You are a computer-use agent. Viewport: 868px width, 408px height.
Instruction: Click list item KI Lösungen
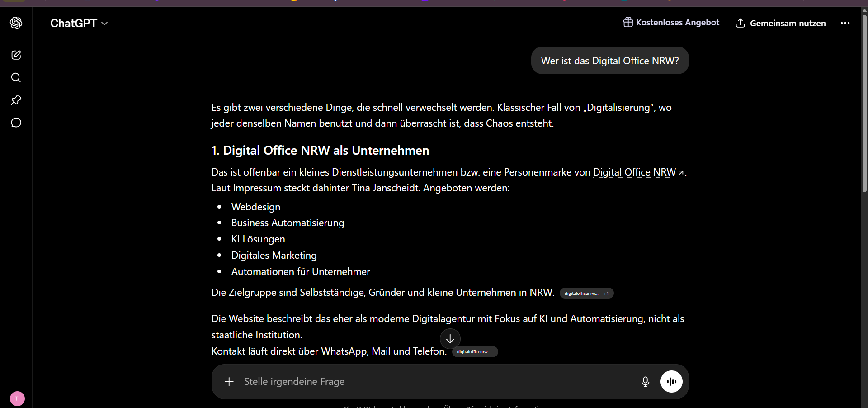(258, 239)
